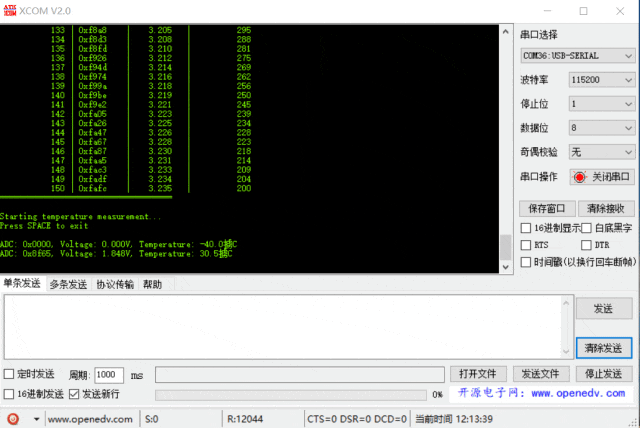Click the receive window scrollbar up arrow
The image size is (640, 428).
pos(506,31)
